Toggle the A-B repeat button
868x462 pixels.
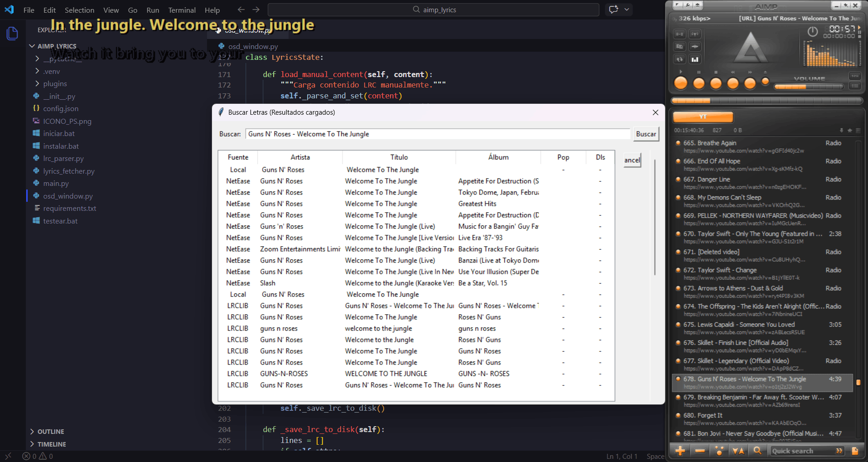(680, 34)
